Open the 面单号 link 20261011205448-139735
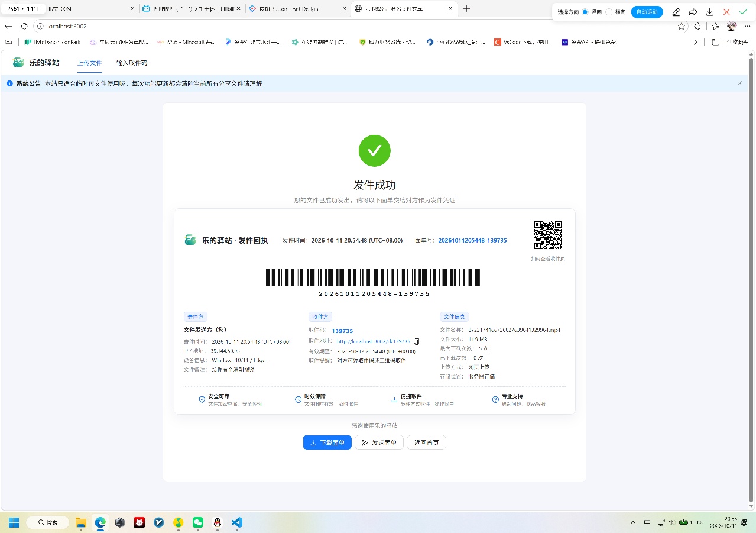Screen dimensions: 756x533 tap(472, 240)
